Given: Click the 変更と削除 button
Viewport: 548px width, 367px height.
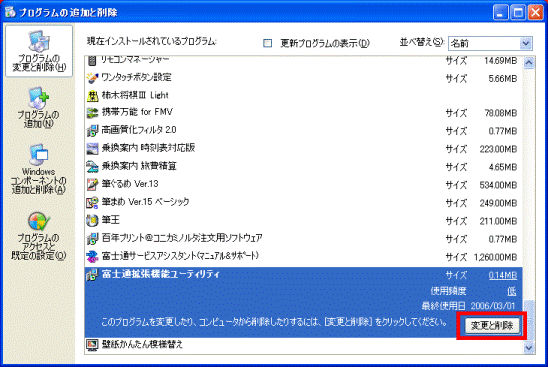Looking at the screenshot, I should click(x=492, y=325).
